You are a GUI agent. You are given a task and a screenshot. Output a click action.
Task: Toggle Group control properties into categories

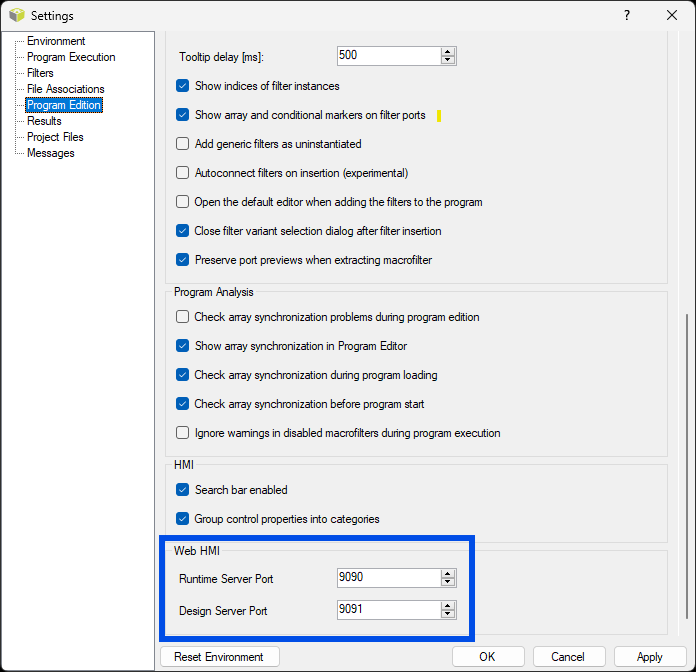(x=182, y=519)
